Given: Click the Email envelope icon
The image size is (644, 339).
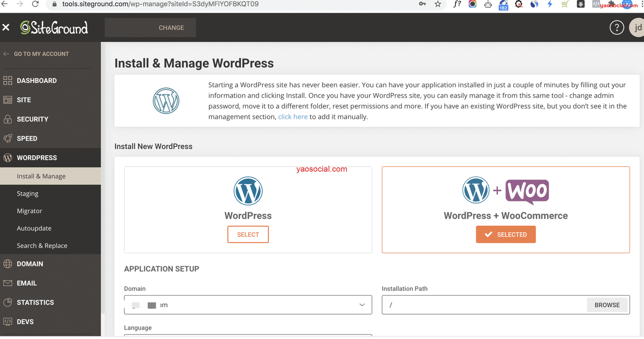Looking at the screenshot, I should (8, 283).
